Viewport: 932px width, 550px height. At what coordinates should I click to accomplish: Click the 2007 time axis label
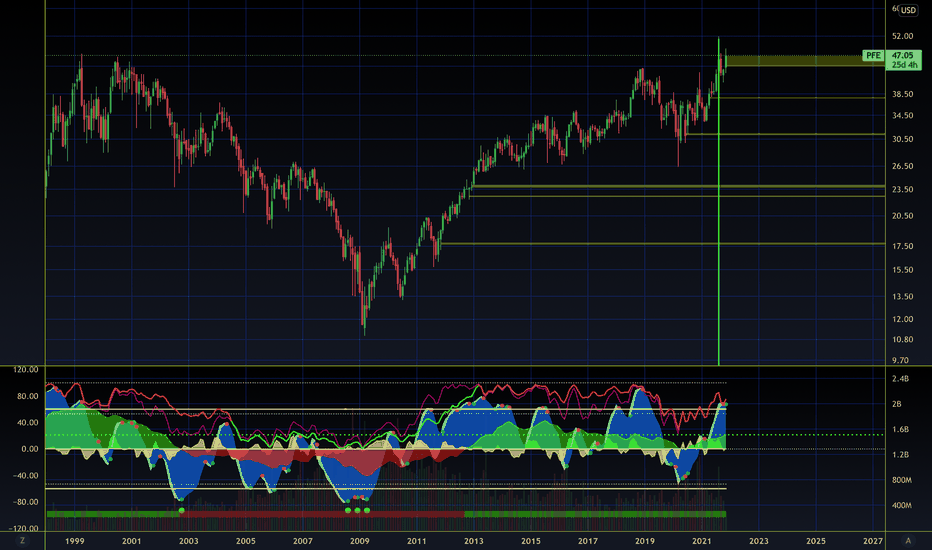tap(303, 540)
